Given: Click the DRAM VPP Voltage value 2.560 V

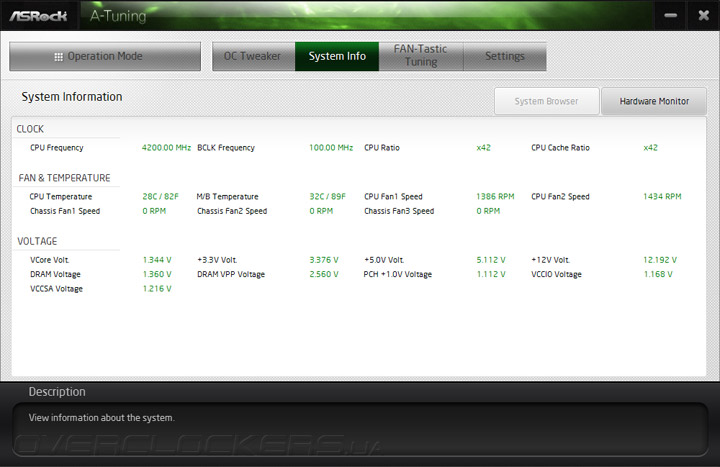Looking at the screenshot, I should point(324,274).
